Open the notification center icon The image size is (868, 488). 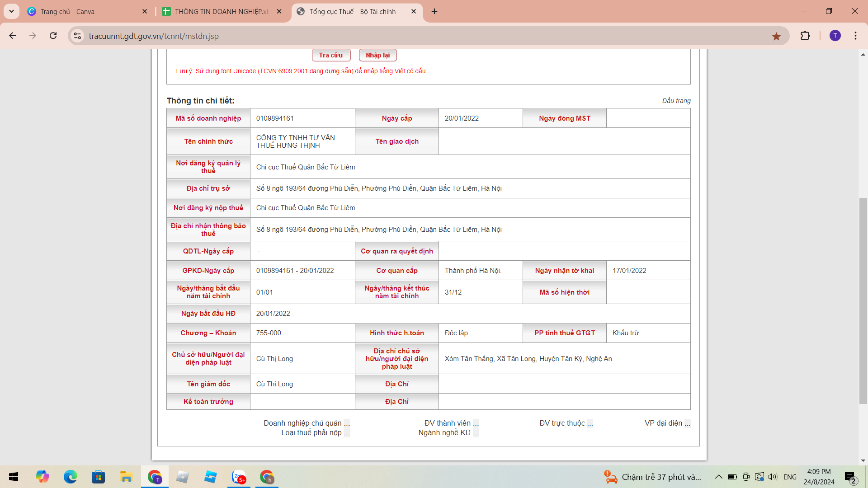(x=850, y=477)
